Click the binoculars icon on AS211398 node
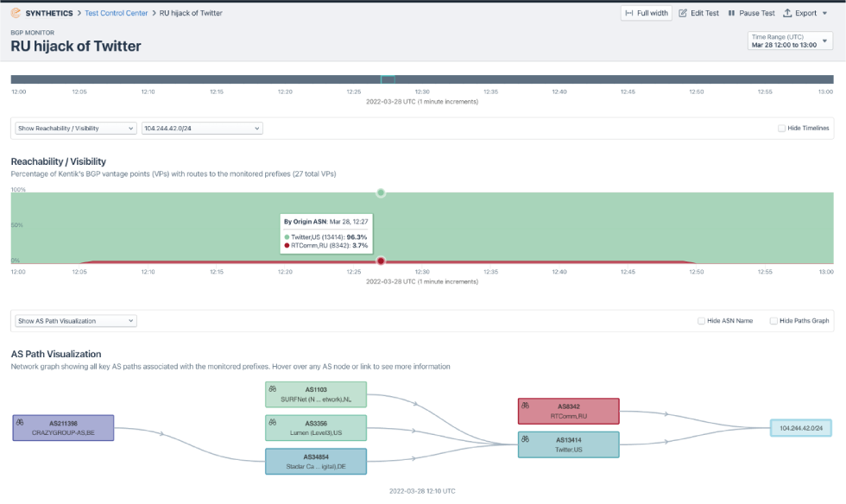Image resolution: width=846 pixels, height=504 pixels. pos(21,423)
